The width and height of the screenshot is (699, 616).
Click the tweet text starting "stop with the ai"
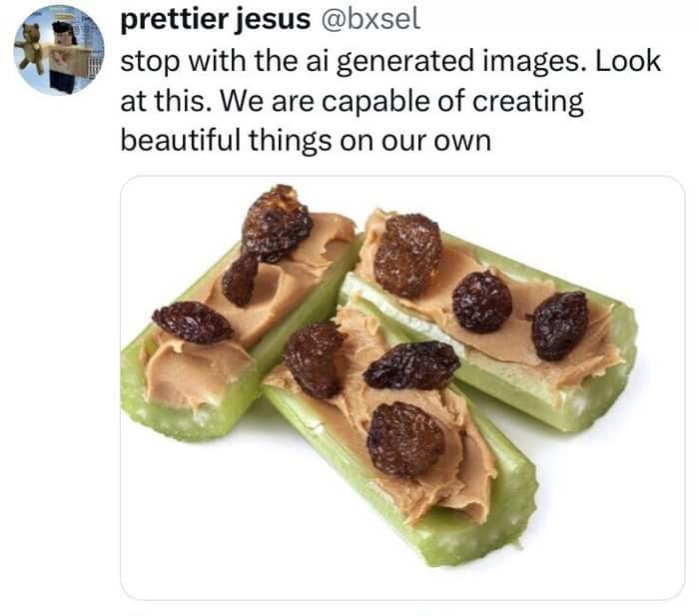pyautogui.click(x=389, y=101)
